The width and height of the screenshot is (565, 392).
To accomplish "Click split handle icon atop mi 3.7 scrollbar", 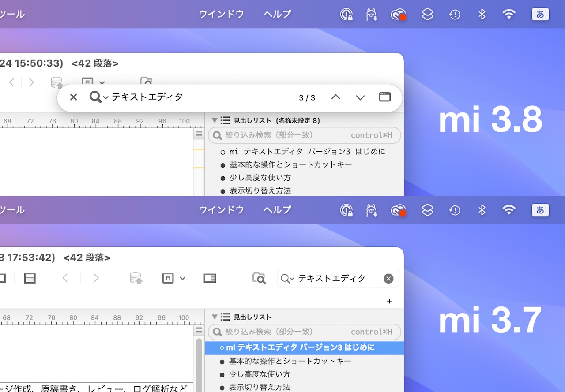I will [x=199, y=330].
